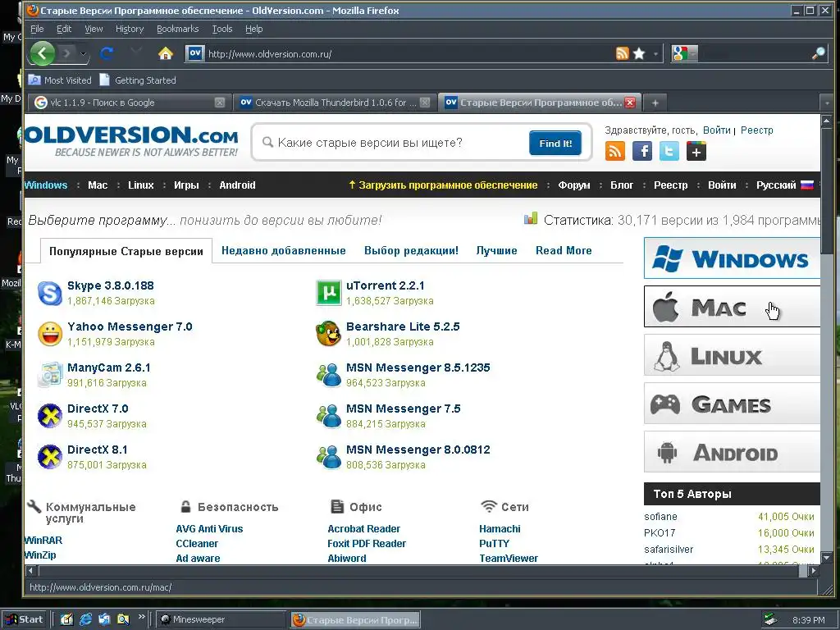Viewport: 840px width, 630px height.
Task: Click the MSN Messenger 8.5.1235 icon
Action: [x=328, y=374]
